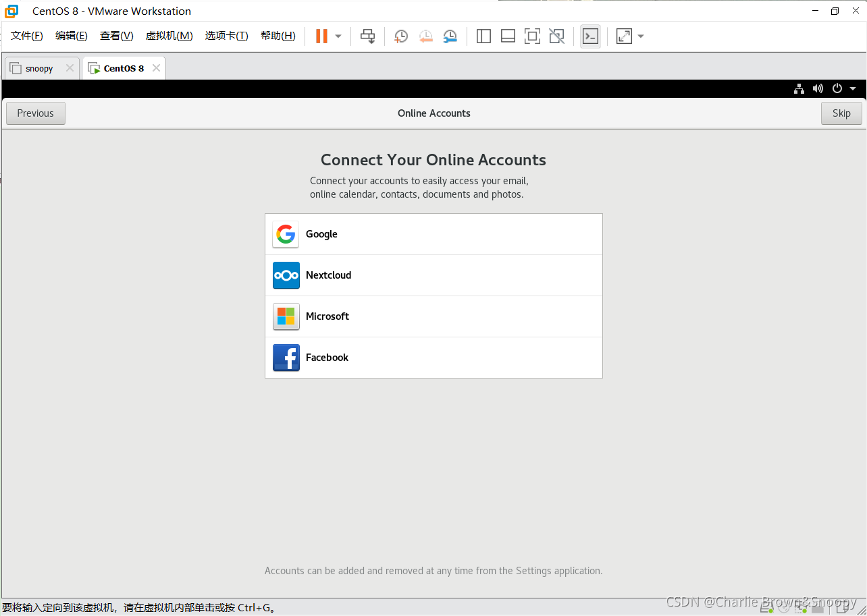Image resolution: width=867 pixels, height=616 pixels.
Task: Select the Facebook account row
Action: click(x=433, y=358)
